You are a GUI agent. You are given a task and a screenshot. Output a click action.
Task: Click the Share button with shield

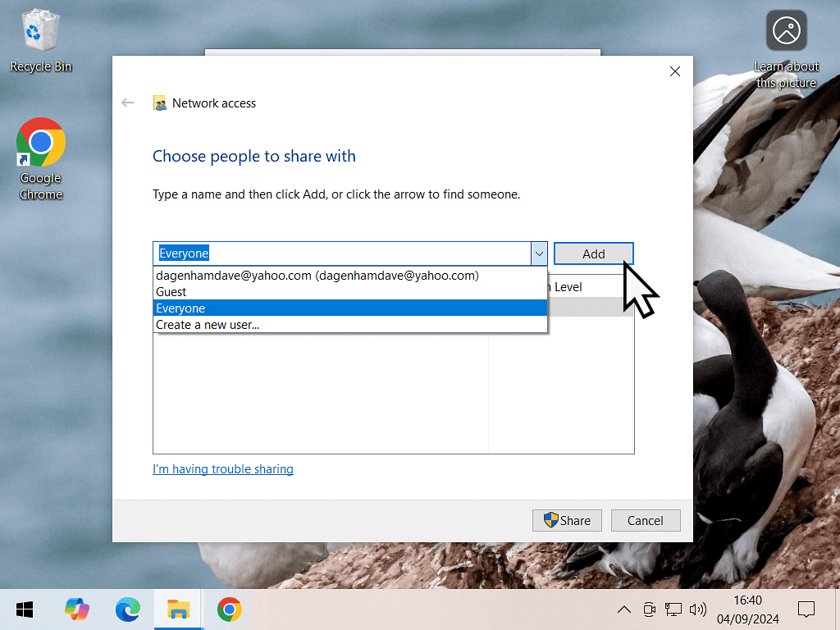[567, 520]
